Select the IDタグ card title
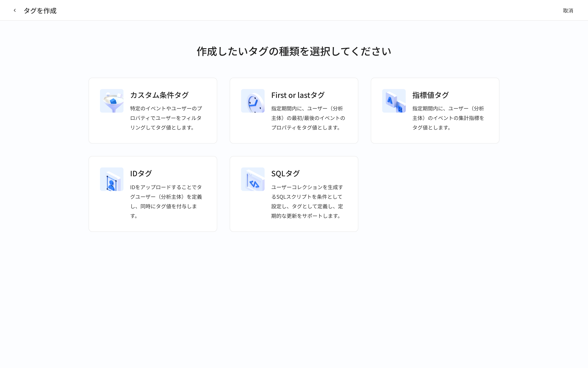588x368 pixels. point(141,174)
